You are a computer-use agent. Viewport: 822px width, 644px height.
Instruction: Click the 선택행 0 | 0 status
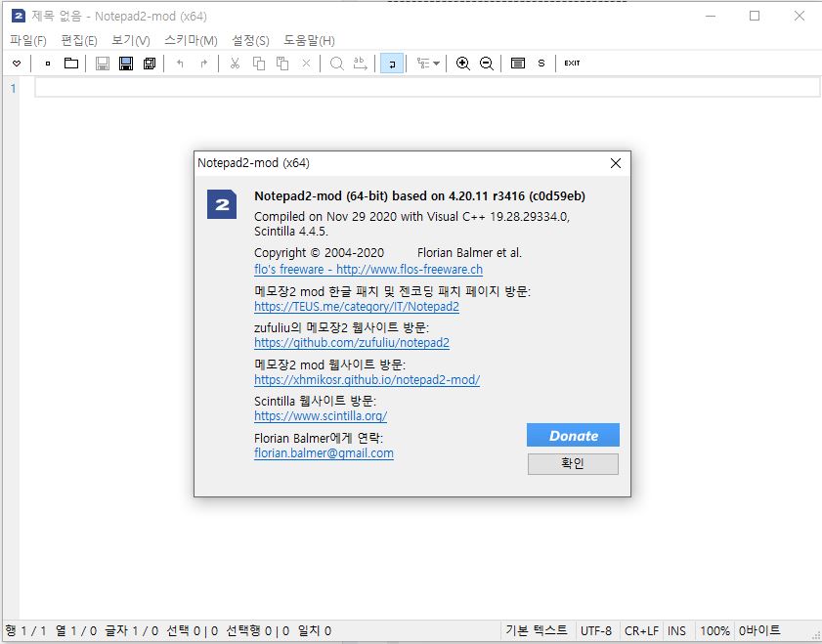coord(257,631)
